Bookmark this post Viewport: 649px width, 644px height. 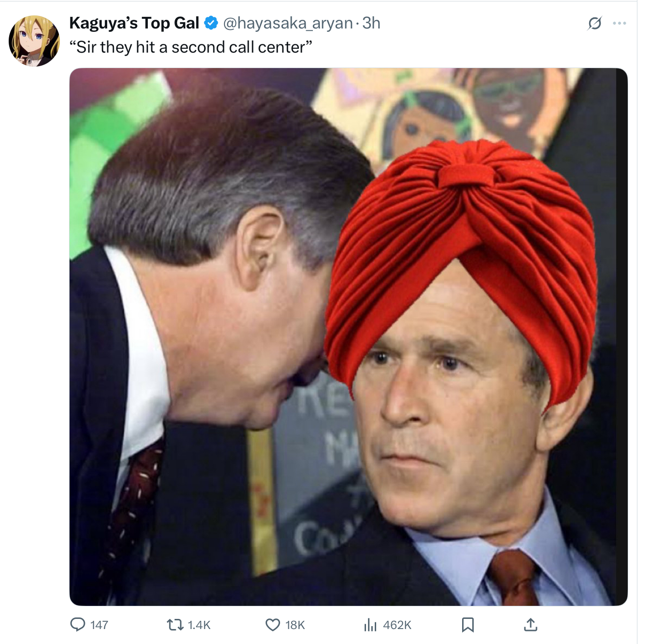click(467, 625)
